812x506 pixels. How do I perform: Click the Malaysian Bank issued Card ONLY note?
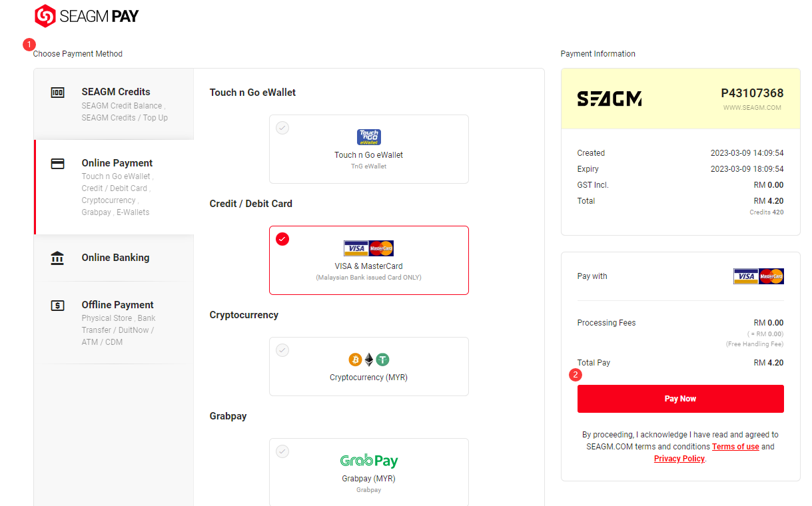[368, 278]
